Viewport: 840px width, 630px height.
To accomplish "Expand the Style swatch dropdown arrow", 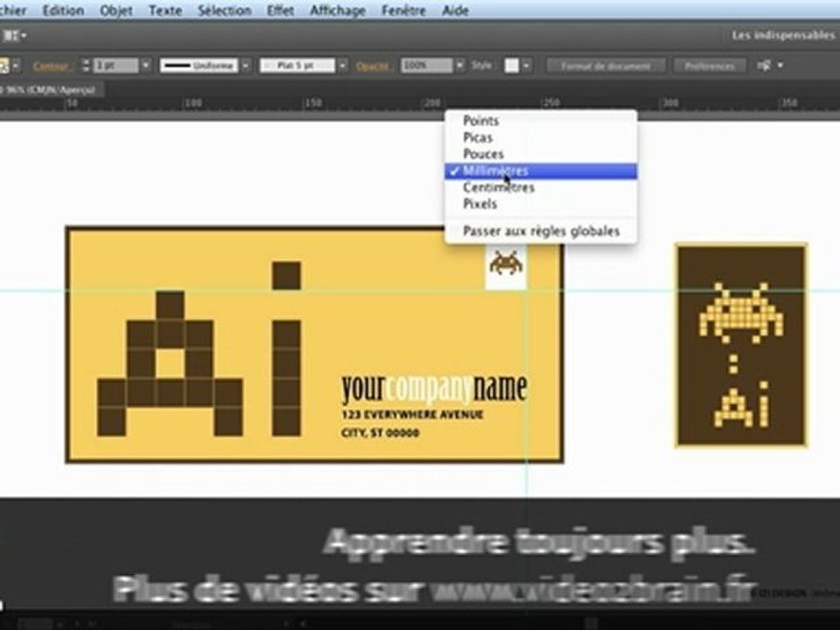I will pos(527,66).
